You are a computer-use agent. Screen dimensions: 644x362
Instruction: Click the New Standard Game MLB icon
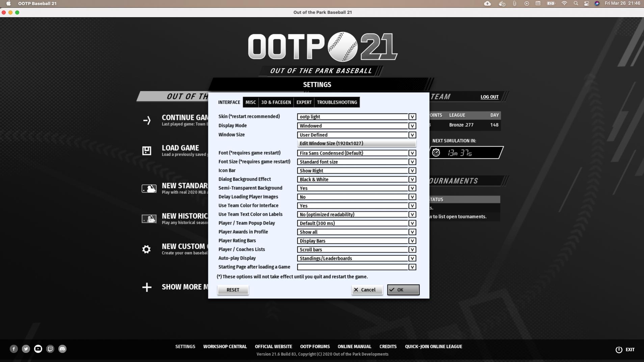(149, 188)
